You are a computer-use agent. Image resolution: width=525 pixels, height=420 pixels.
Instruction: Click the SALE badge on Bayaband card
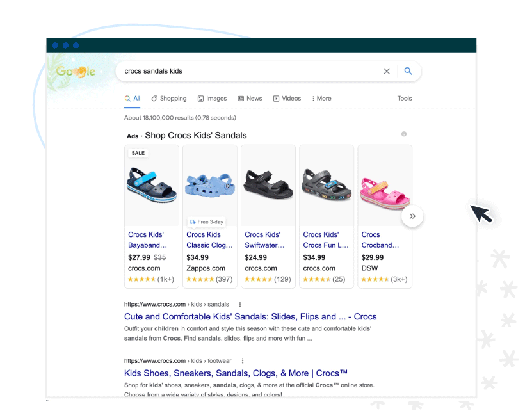[x=138, y=153]
